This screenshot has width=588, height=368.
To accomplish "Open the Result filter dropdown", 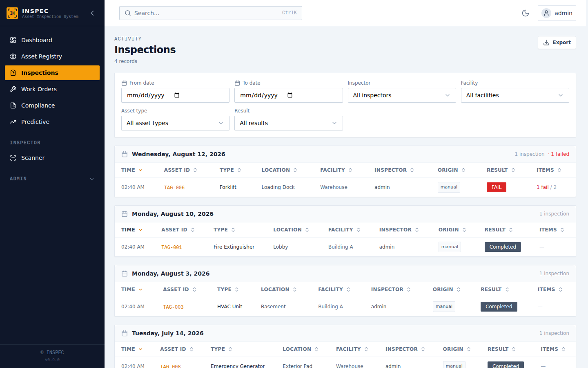I will coord(288,123).
